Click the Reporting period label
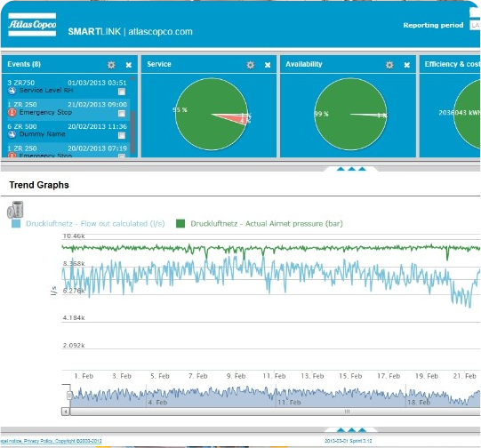481x448 pixels. pyautogui.click(x=433, y=25)
